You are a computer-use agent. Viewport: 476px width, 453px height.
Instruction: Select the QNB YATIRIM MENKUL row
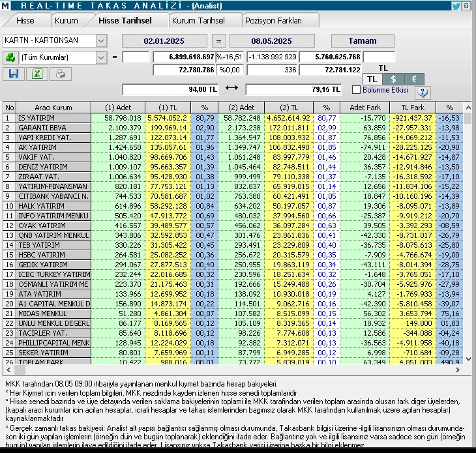[x=233, y=235]
